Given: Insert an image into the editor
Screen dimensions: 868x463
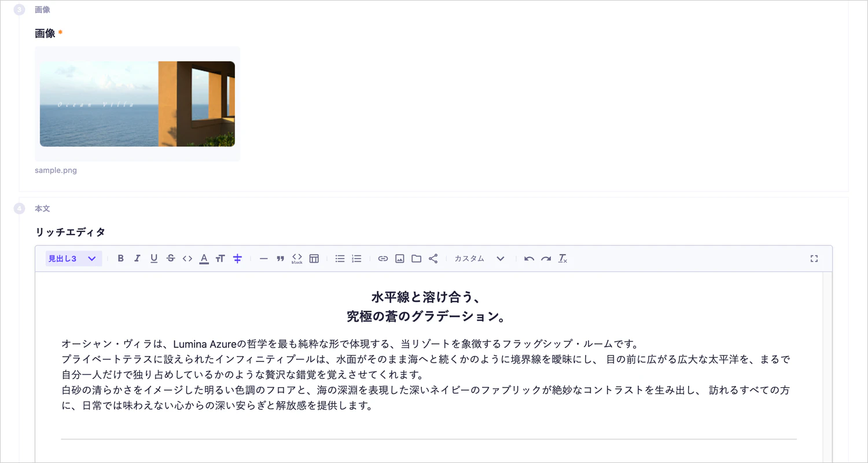Looking at the screenshot, I should [399, 259].
